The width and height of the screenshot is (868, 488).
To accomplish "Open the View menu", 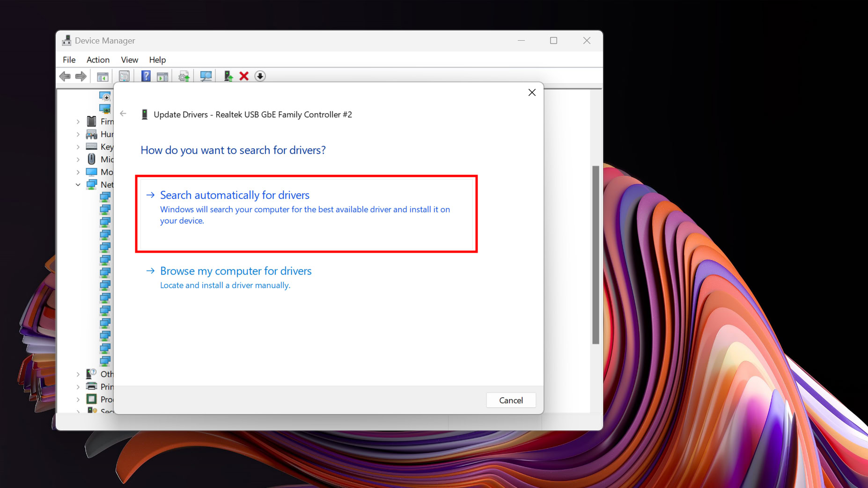I will [x=129, y=60].
